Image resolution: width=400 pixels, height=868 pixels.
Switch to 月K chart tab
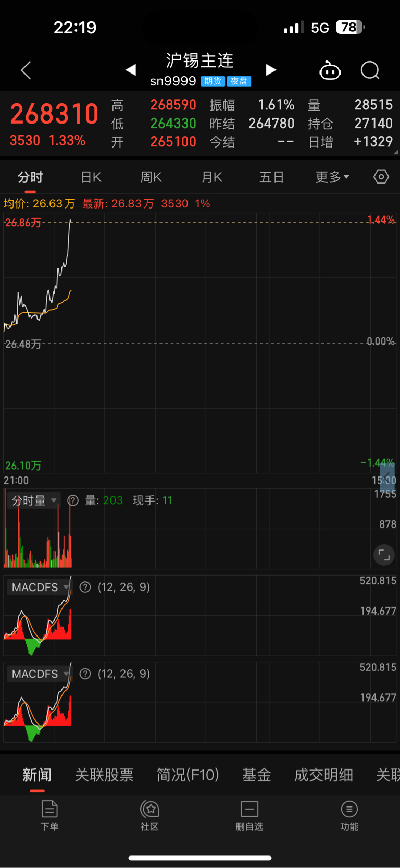point(212,177)
